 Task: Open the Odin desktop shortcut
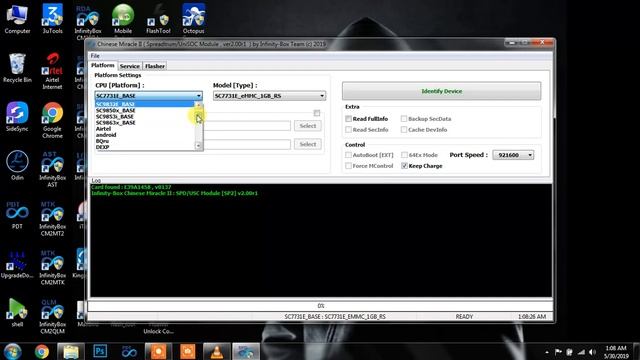tap(17, 166)
